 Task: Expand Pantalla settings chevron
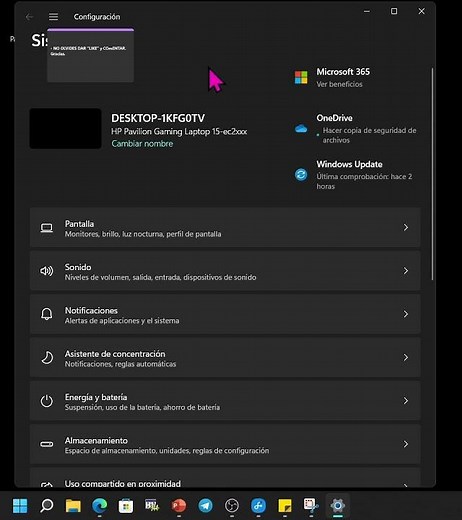pyautogui.click(x=406, y=227)
